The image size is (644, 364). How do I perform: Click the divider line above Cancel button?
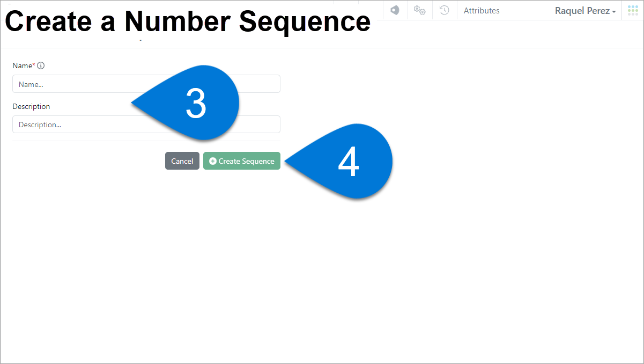[x=146, y=141]
